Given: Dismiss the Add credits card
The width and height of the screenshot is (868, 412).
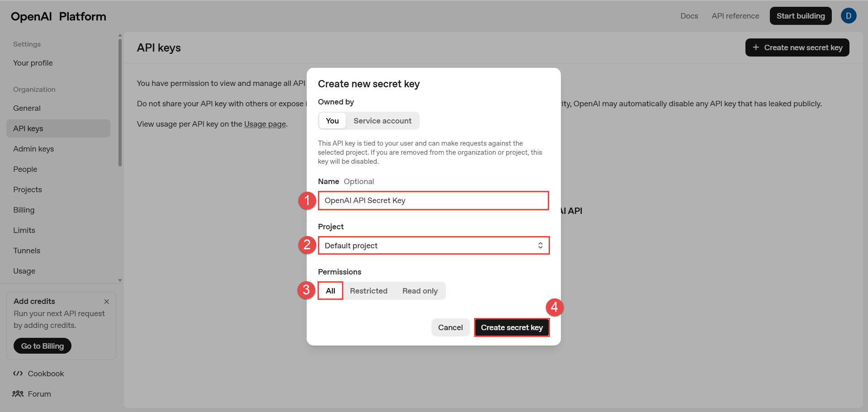Looking at the screenshot, I should (107, 302).
